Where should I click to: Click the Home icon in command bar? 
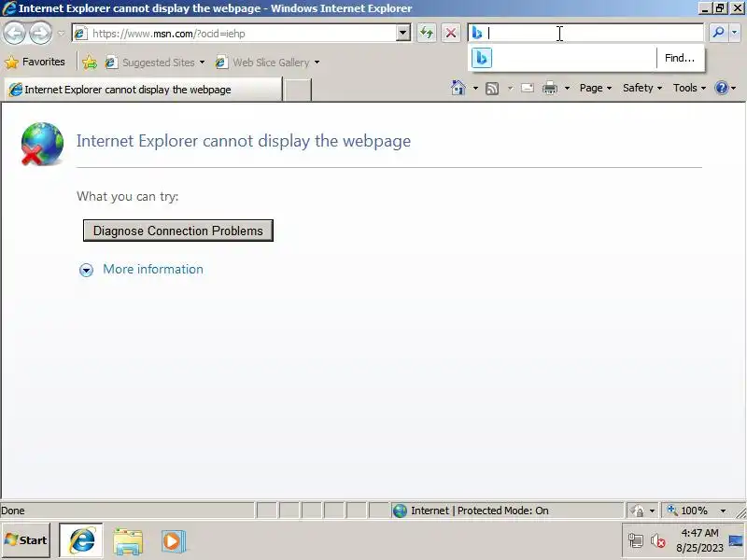pyautogui.click(x=458, y=88)
